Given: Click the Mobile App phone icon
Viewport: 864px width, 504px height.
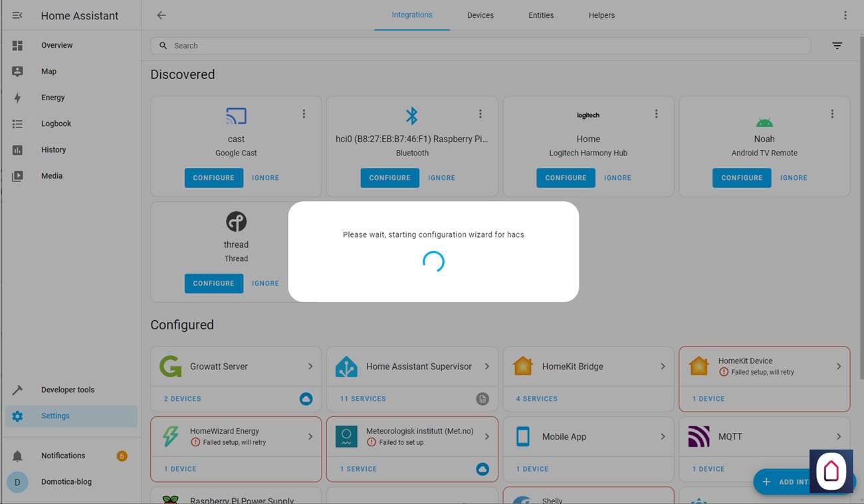Looking at the screenshot, I should [x=523, y=436].
